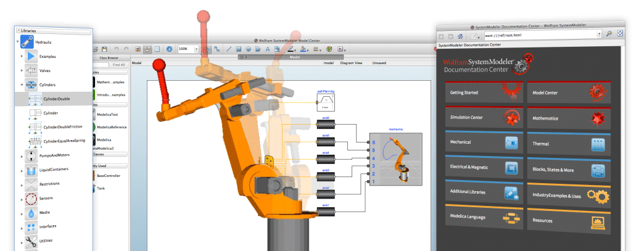
Task: Click the Back arrow in Documentation Center
Action: point(442,36)
